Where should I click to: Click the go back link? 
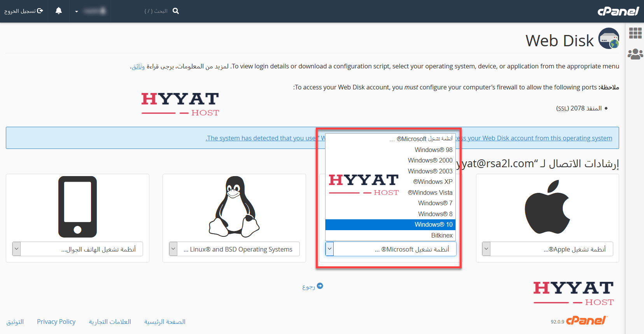tap(313, 287)
